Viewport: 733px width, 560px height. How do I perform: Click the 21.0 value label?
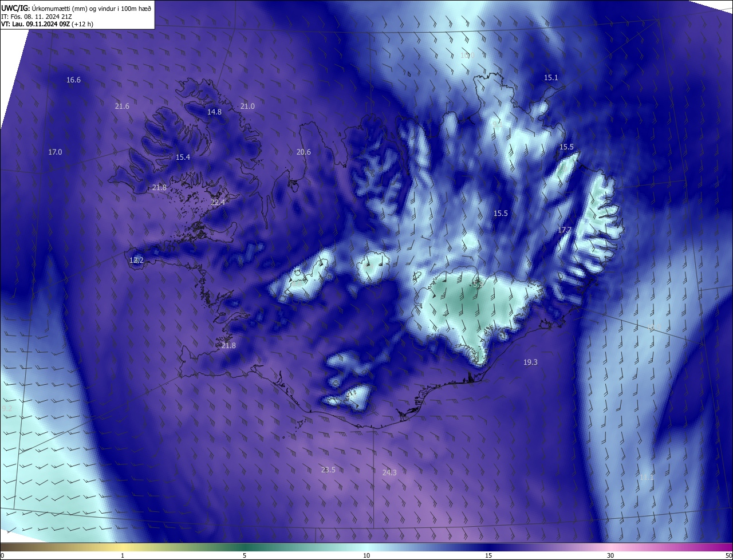[247, 107]
